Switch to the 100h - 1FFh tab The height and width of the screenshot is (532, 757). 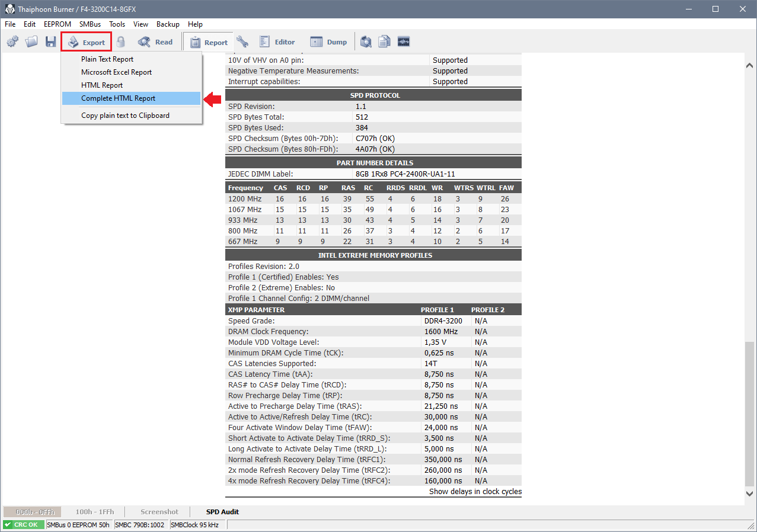point(95,512)
